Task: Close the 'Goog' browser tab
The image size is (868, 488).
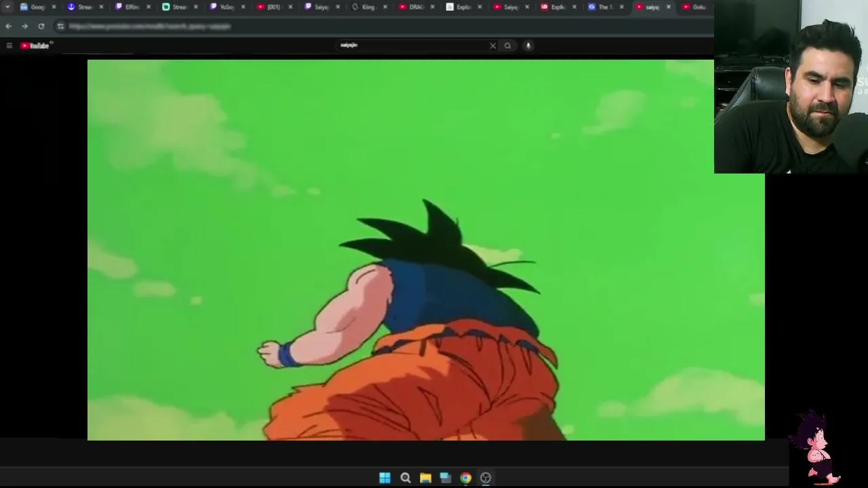Action: 54,7
